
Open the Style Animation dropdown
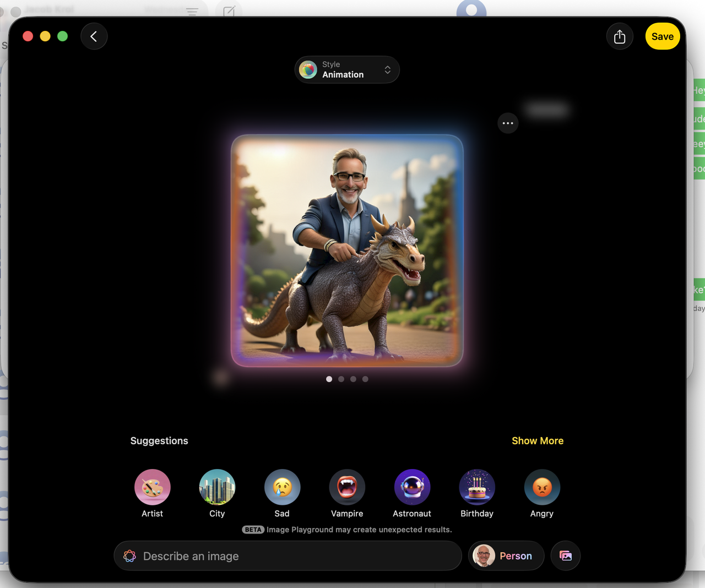click(x=347, y=69)
